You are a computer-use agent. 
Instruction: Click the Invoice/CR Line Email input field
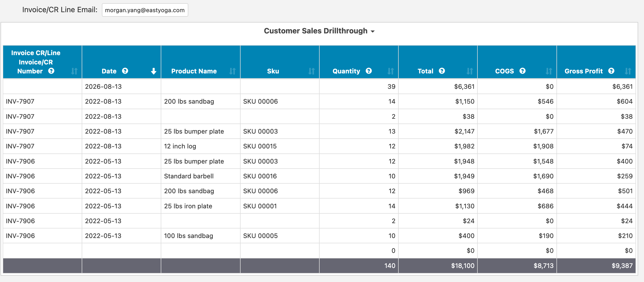(145, 10)
